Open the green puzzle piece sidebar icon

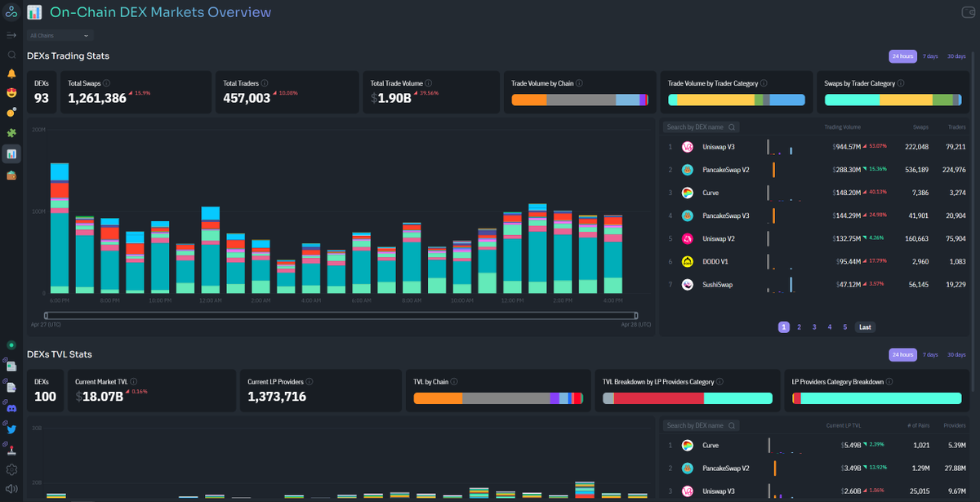pos(11,133)
